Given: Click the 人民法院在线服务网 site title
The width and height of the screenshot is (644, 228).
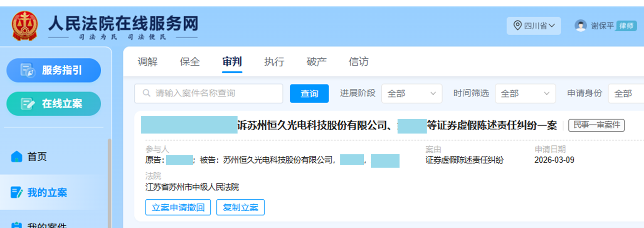Looking at the screenshot, I should click(123, 23).
